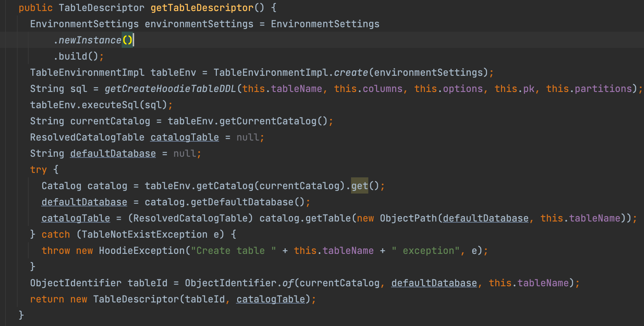Screen dimensions: 644x326
Task: Click the getCreateHoodieTableDDL method call
Action: tap(171, 89)
